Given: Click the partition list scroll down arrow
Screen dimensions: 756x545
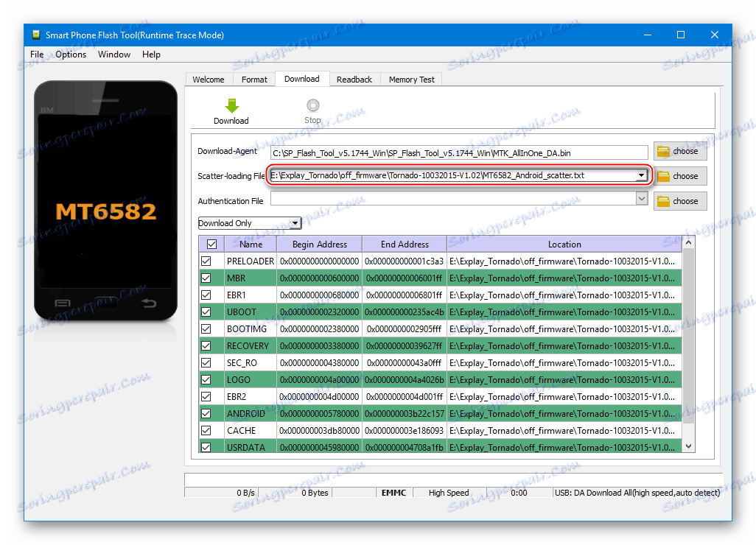Looking at the screenshot, I should (x=688, y=447).
